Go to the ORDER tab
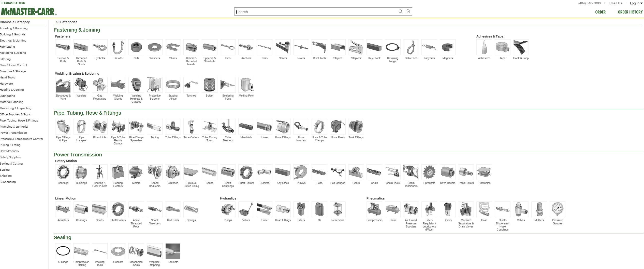This screenshot has width=644, height=269. [600, 12]
